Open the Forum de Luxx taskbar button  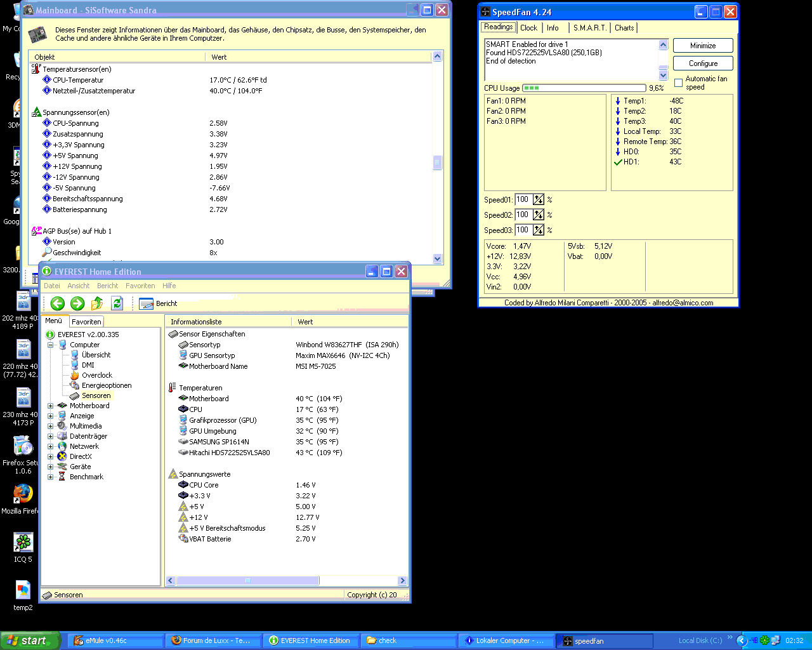pos(213,640)
